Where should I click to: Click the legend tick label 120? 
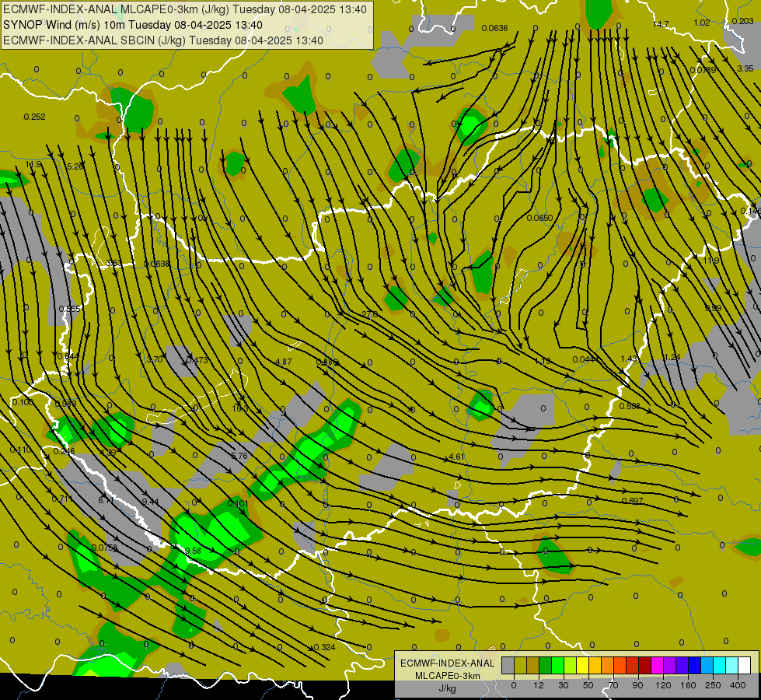click(663, 685)
